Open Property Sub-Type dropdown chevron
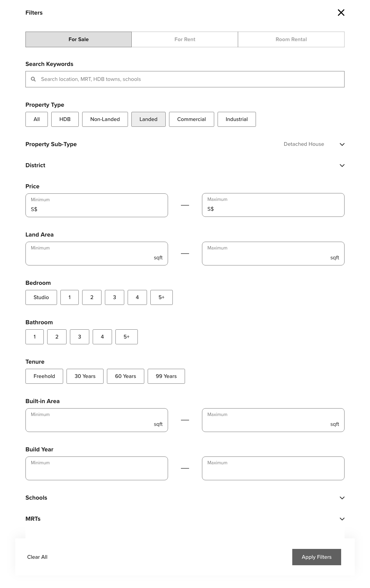 342,144
